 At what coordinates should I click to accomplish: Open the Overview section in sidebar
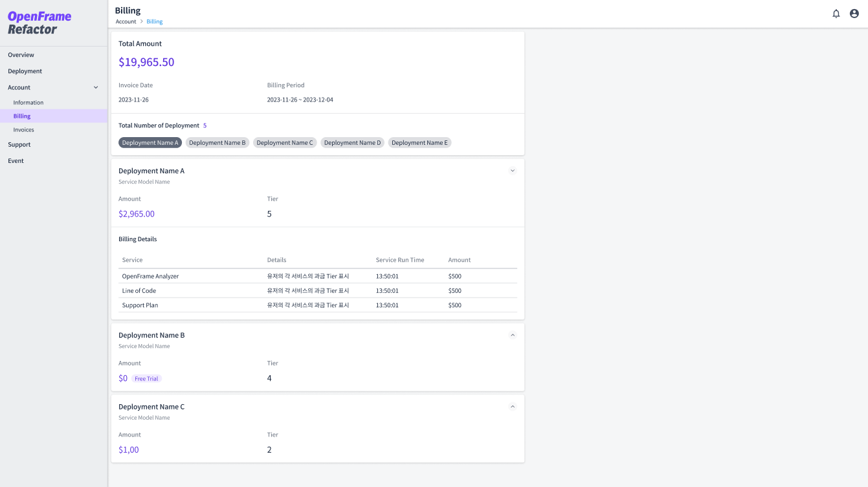[20, 55]
